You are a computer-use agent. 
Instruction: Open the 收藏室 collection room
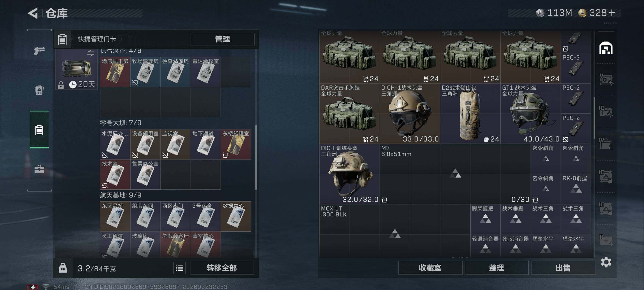pos(430,268)
